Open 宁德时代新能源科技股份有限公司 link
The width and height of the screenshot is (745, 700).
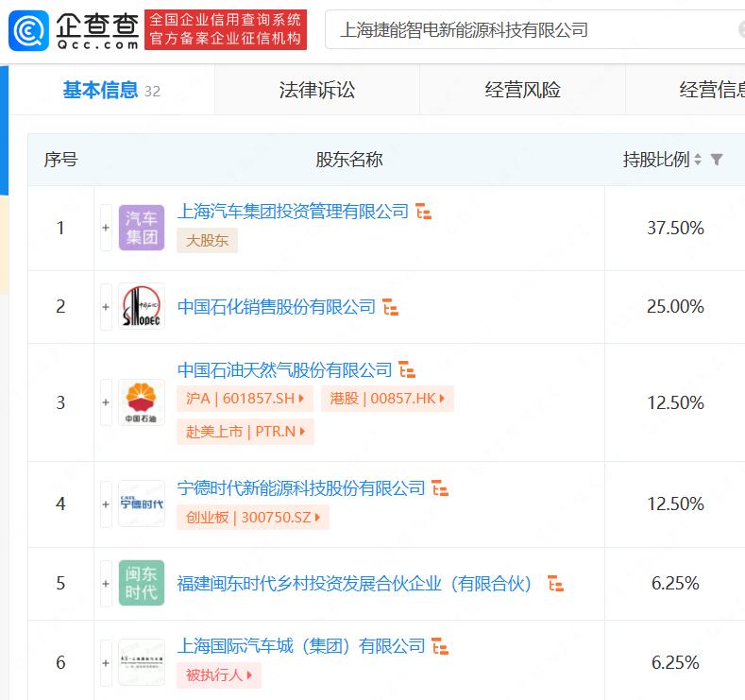(x=301, y=488)
